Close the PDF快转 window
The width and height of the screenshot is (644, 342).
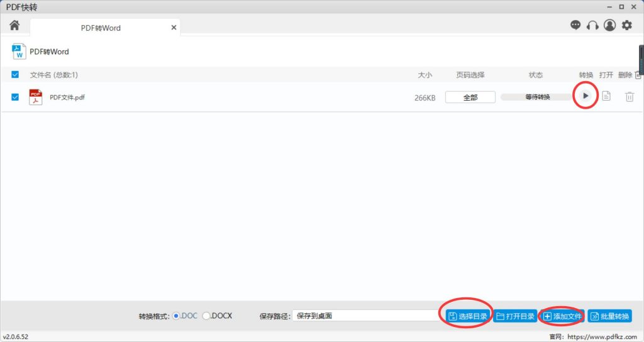click(x=634, y=7)
